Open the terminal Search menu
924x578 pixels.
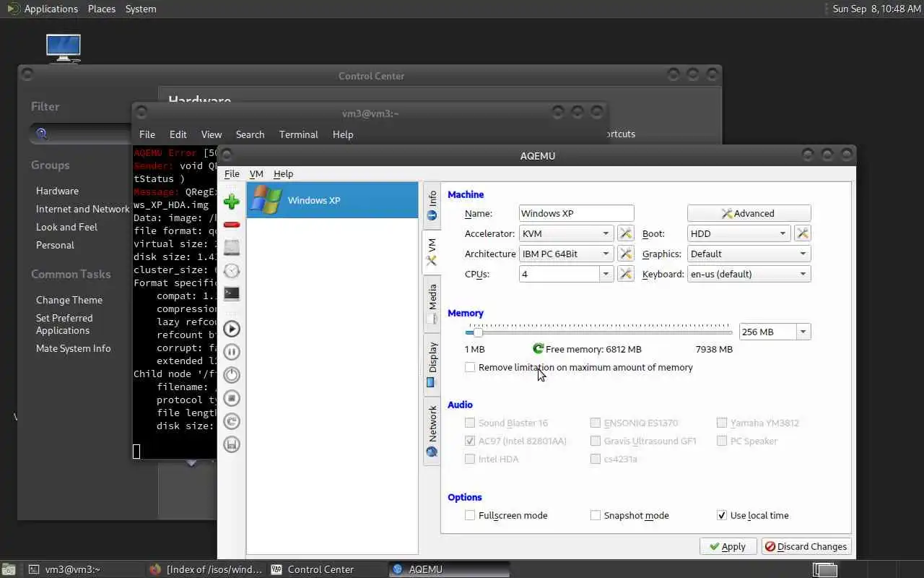click(250, 134)
